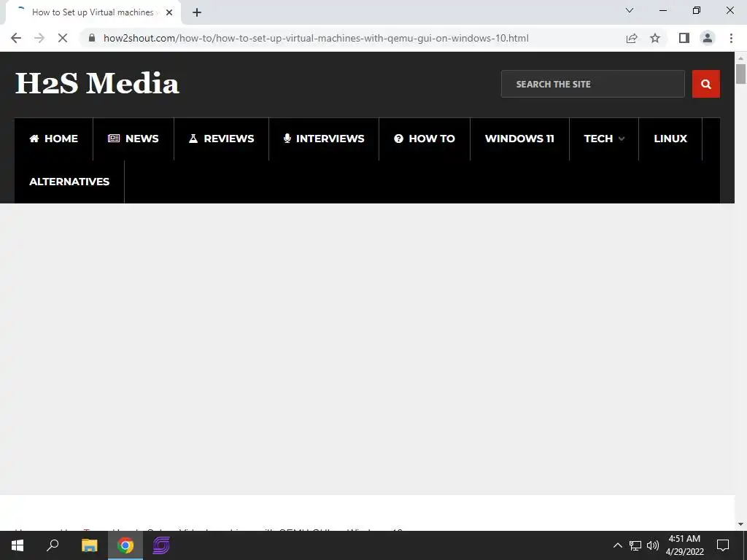Open the Reviews section
The width and height of the screenshot is (747, 560).
(222, 139)
